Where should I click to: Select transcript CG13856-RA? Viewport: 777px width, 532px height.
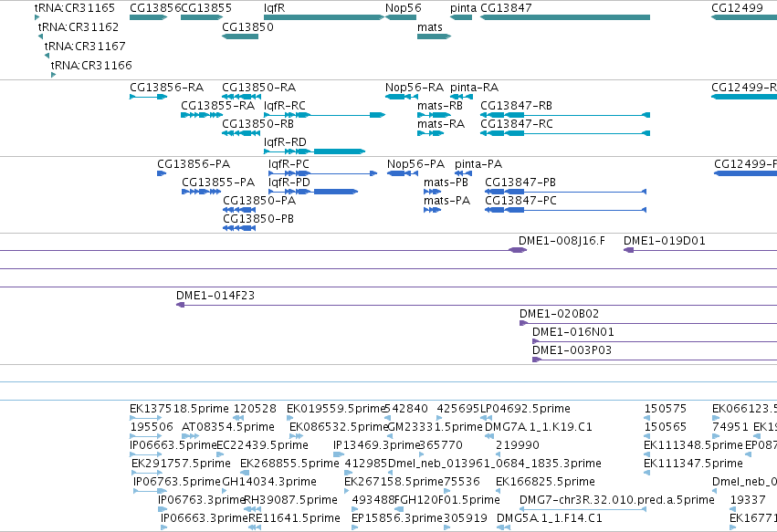[148, 97]
